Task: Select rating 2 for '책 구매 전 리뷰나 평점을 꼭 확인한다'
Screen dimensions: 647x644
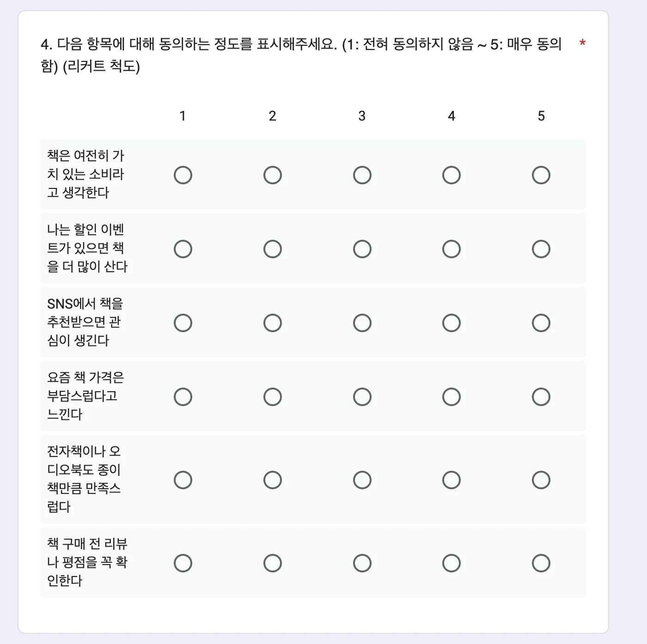Action: [273, 563]
